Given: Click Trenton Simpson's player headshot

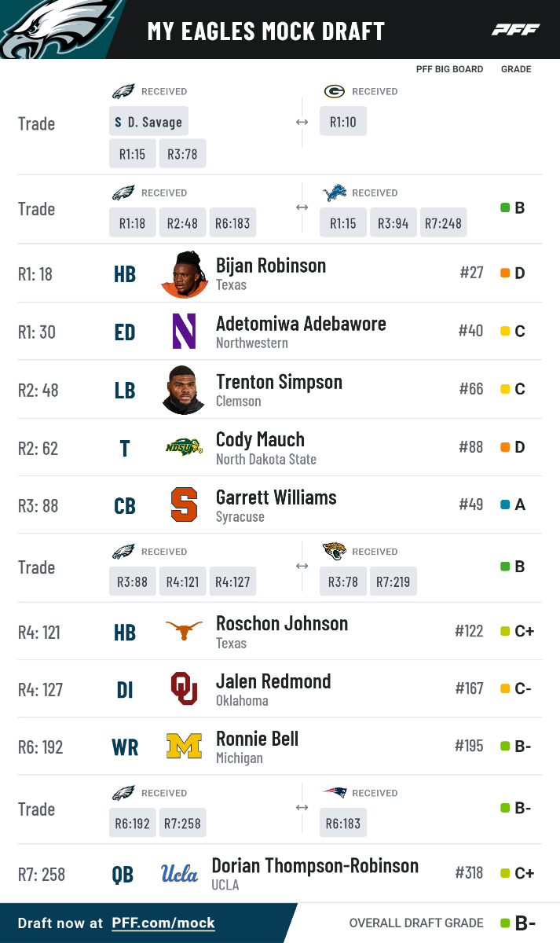Looking at the screenshot, I should point(185,390).
